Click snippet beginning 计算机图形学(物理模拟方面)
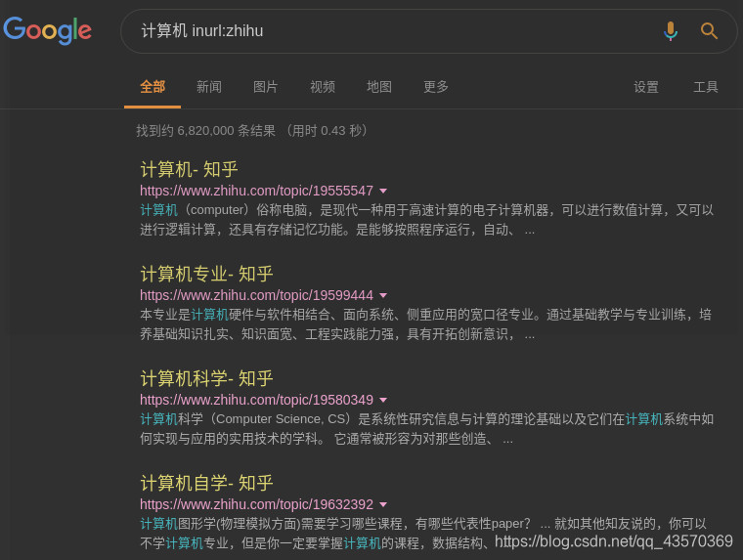The width and height of the screenshot is (743, 560). (423, 534)
